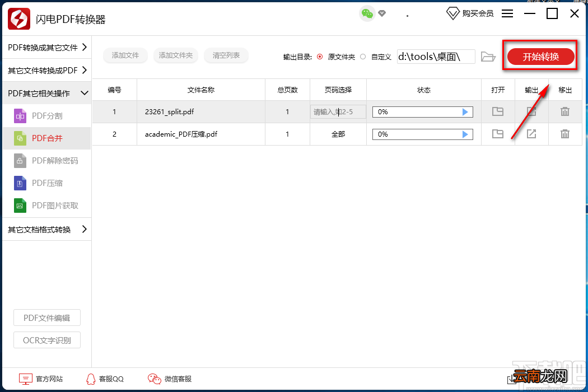This screenshot has height=392, width=588.
Task: Expand 其它文档格式转换 section
Action: pos(47,229)
